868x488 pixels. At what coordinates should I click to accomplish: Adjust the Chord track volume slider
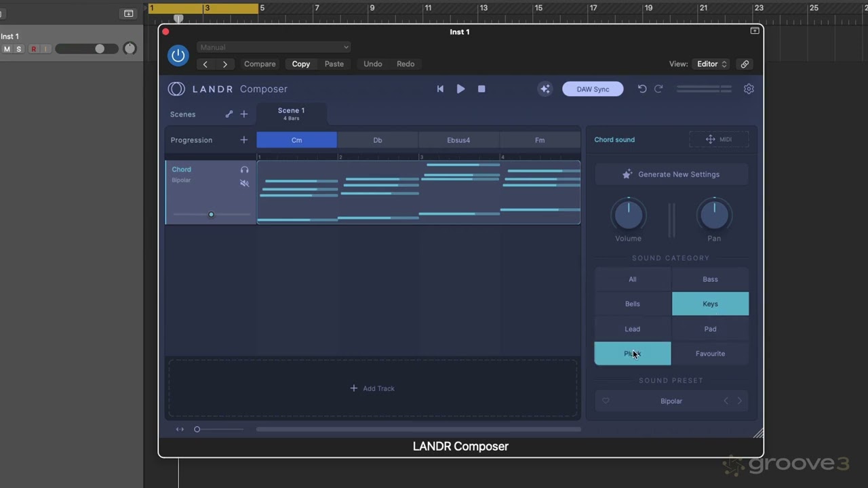tap(211, 214)
